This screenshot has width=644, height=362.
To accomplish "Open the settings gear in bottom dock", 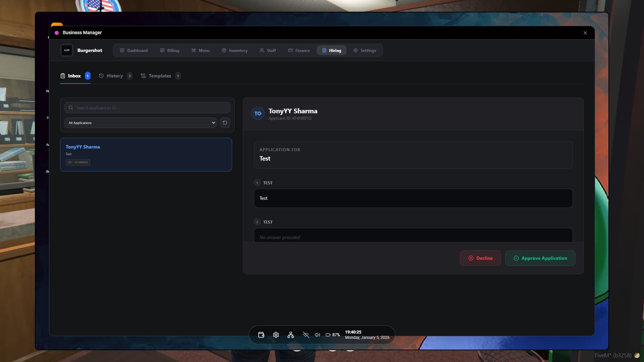I will pyautogui.click(x=276, y=335).
